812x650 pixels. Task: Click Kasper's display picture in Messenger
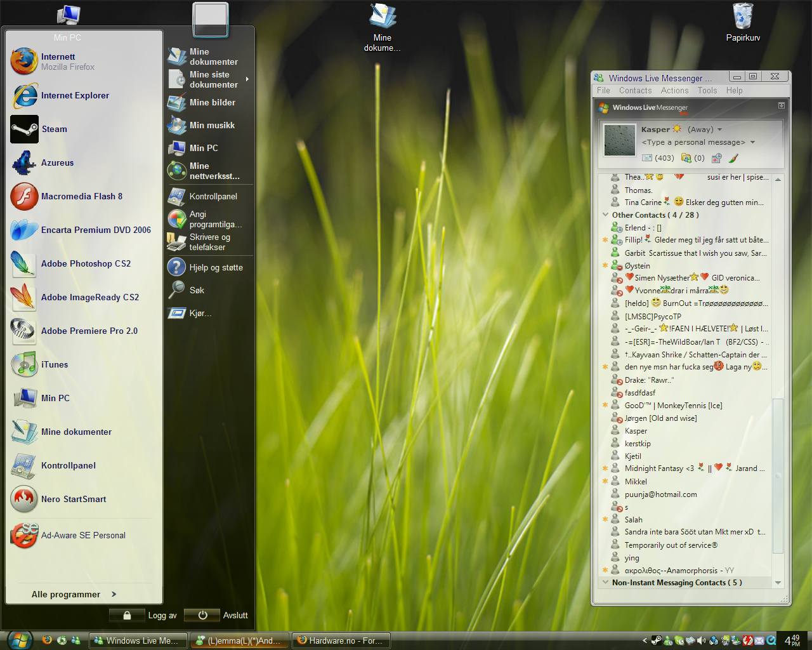point(620,140)
